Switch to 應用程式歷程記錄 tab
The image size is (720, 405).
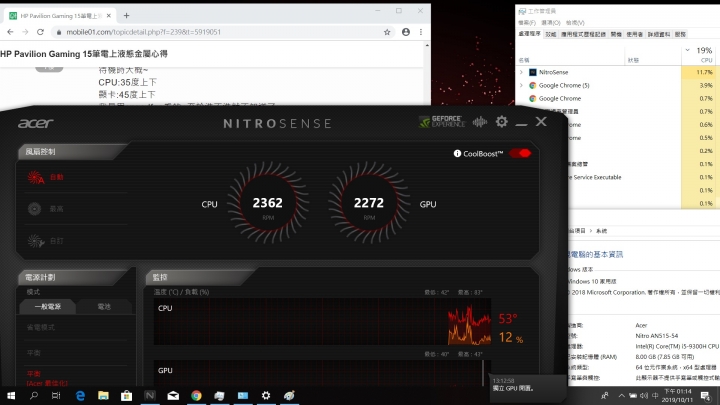(583, 34)
